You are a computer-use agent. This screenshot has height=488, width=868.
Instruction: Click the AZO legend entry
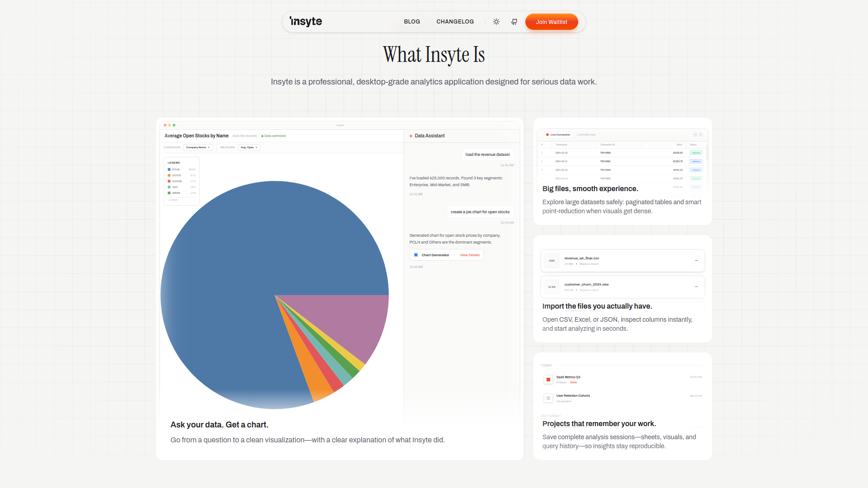[182, 187]
